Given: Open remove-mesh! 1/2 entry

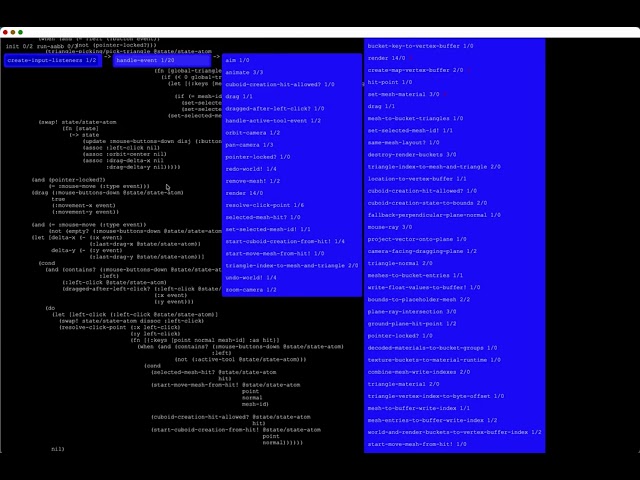Looking at the screenshot, I should click(253, 181).
